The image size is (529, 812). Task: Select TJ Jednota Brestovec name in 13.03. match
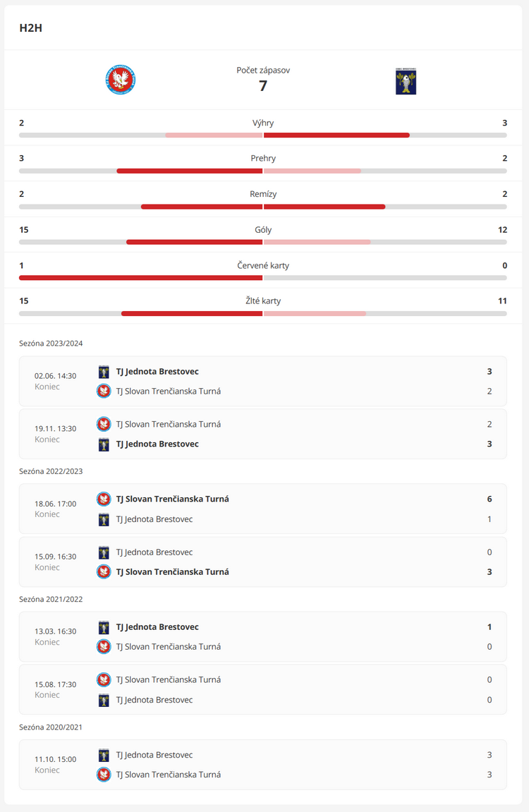coord(157,626)
